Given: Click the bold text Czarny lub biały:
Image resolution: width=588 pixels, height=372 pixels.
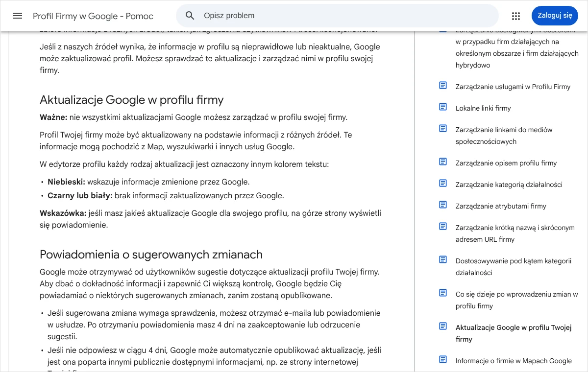Looking at the screenshot, I should [x=80, y=196].
